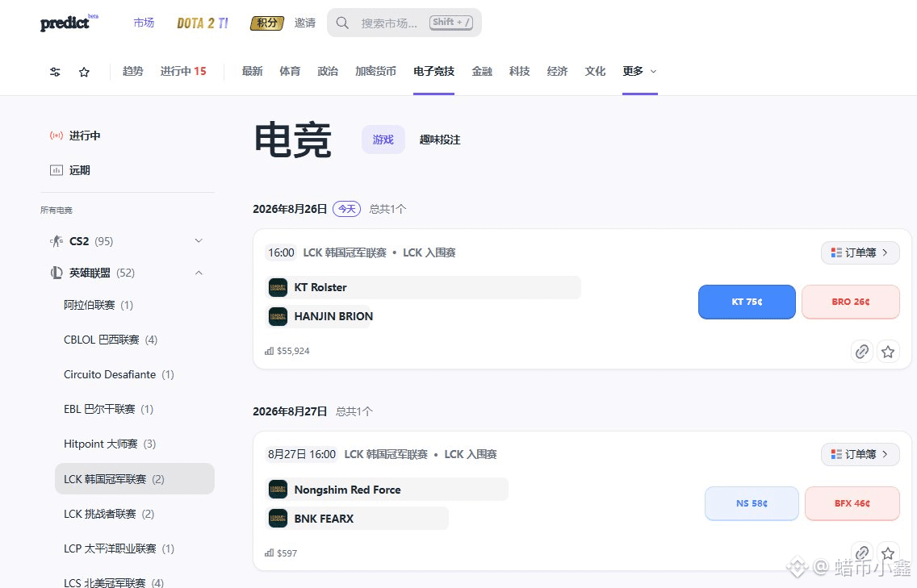This screenshot has height=588, width=917.
Task: Open 订单簿 for the KT Rolster match
Action: tap(860, 252)
